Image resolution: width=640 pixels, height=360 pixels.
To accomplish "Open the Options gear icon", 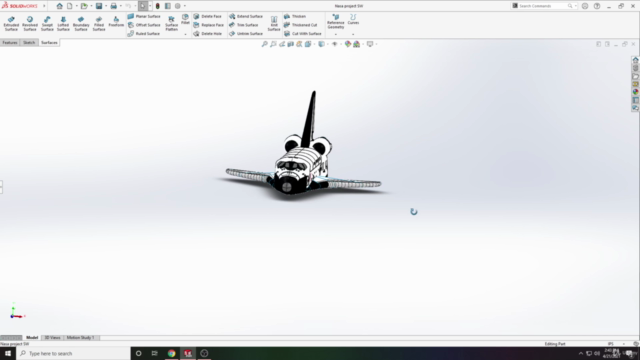I will (x=178, y=6).
